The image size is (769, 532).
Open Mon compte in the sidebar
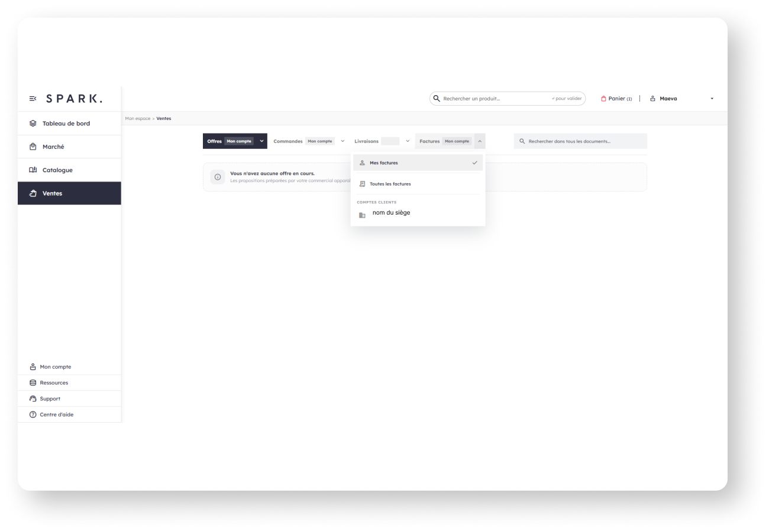(x=69, y=366)
